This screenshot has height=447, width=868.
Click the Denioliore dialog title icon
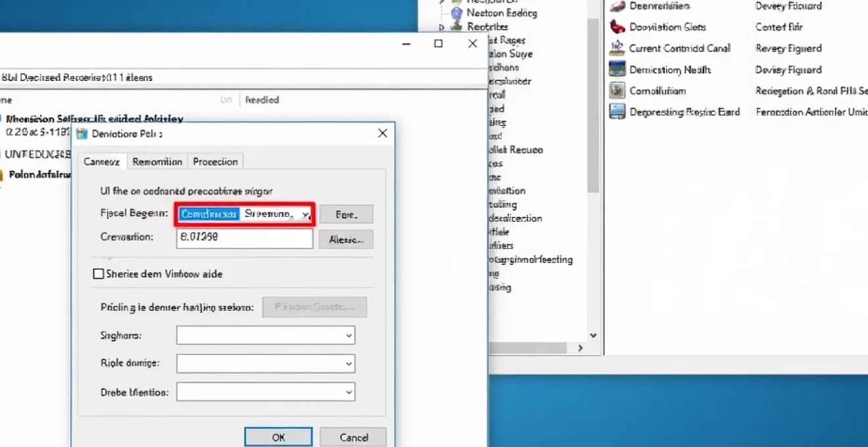point(82,133)
